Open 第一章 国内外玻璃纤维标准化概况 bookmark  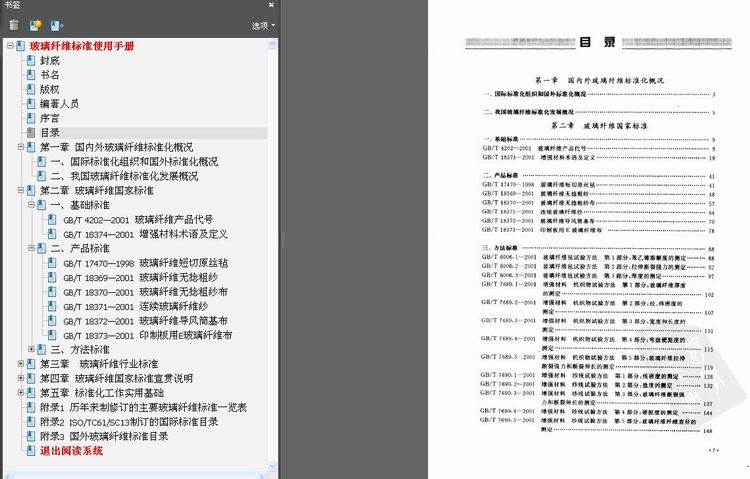tap(117, 147)
